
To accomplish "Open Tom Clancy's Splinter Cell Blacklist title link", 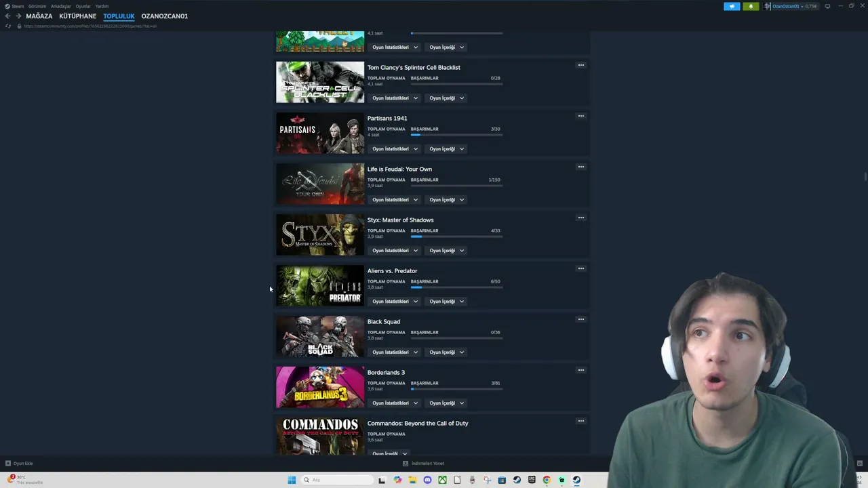I will click(414, 67).
